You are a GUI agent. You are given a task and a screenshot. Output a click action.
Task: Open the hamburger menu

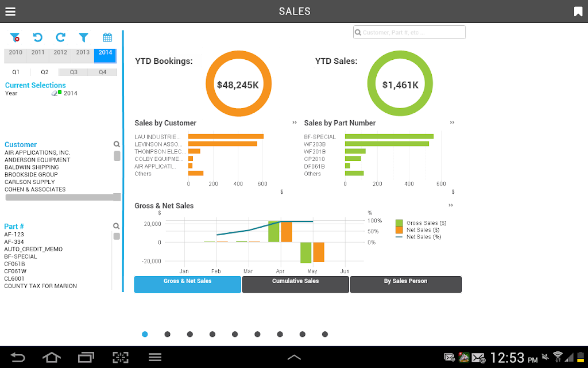coord(10,11)
